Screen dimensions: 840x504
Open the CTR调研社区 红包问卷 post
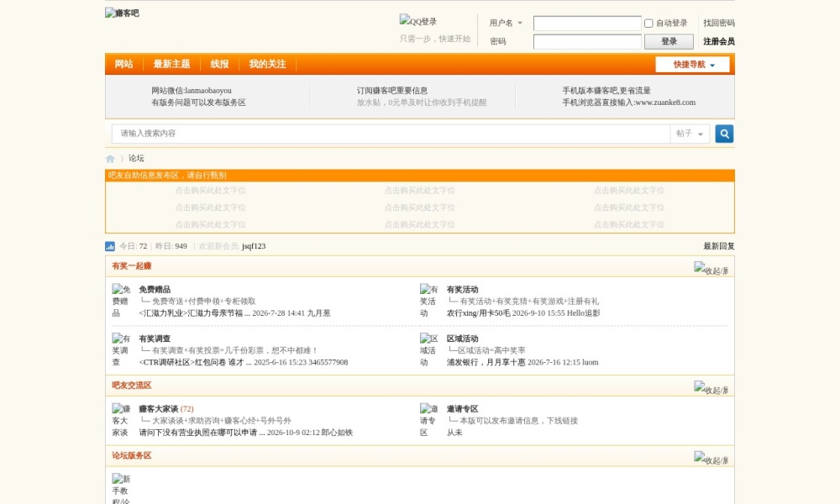[195, 363]
